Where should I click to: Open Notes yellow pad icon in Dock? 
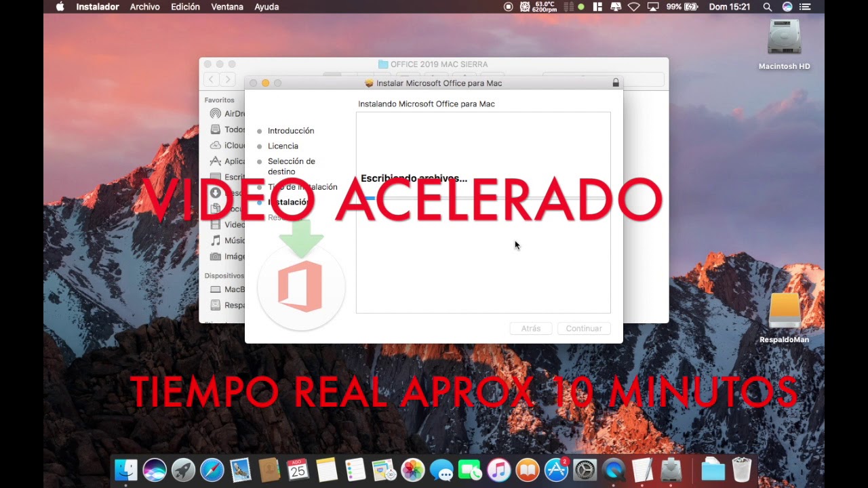(327, 470)
